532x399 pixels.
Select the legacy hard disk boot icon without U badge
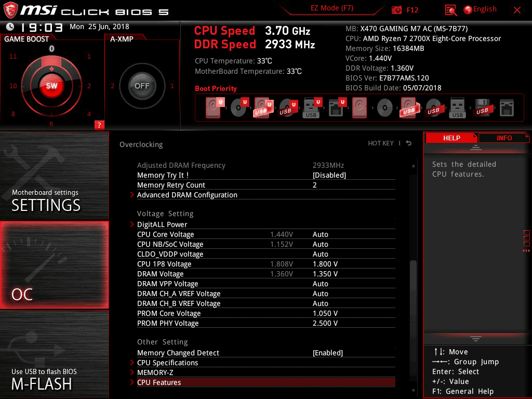tap(360, 108)
